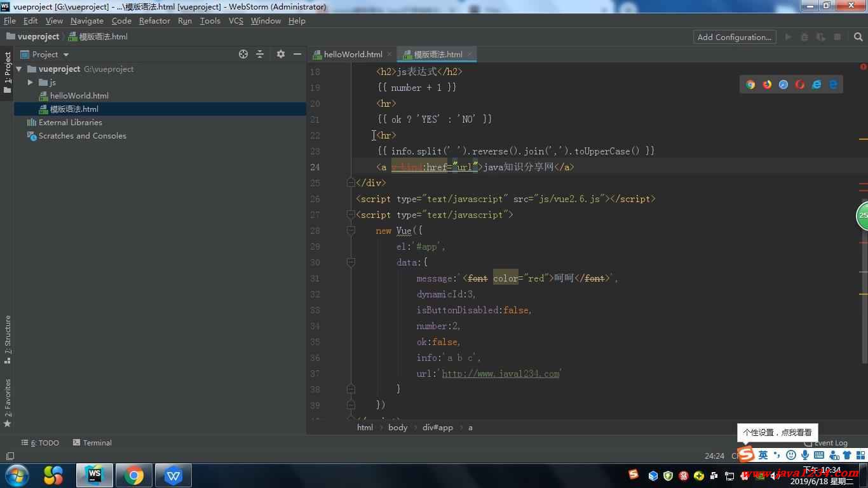Select 模版语法.html in project tree
This screenshot has width=868, height=488.
click(x=74, y=109)
